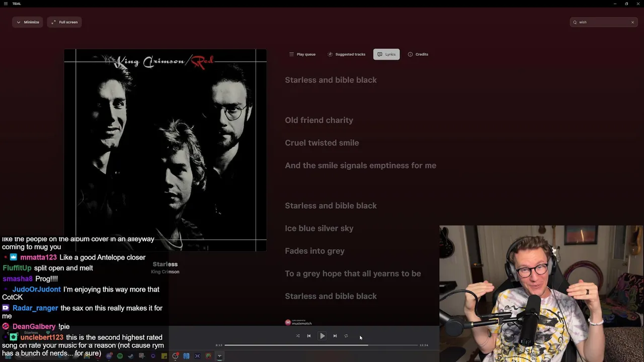This screenshot has height=362, width=644.
Task: Open the Suggested tracks tab
Action: [347, 54]
